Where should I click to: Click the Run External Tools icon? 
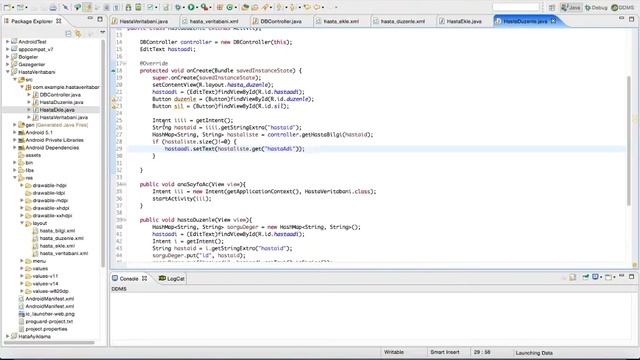(204, 7)
